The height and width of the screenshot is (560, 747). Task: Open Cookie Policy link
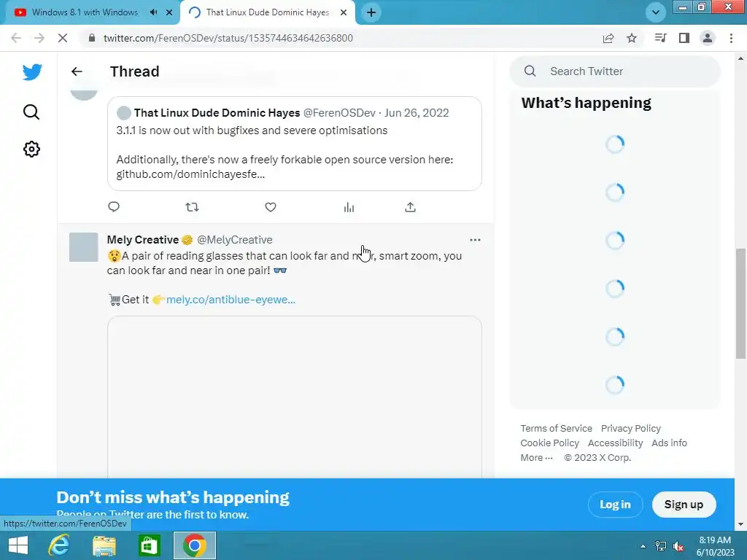550,443
